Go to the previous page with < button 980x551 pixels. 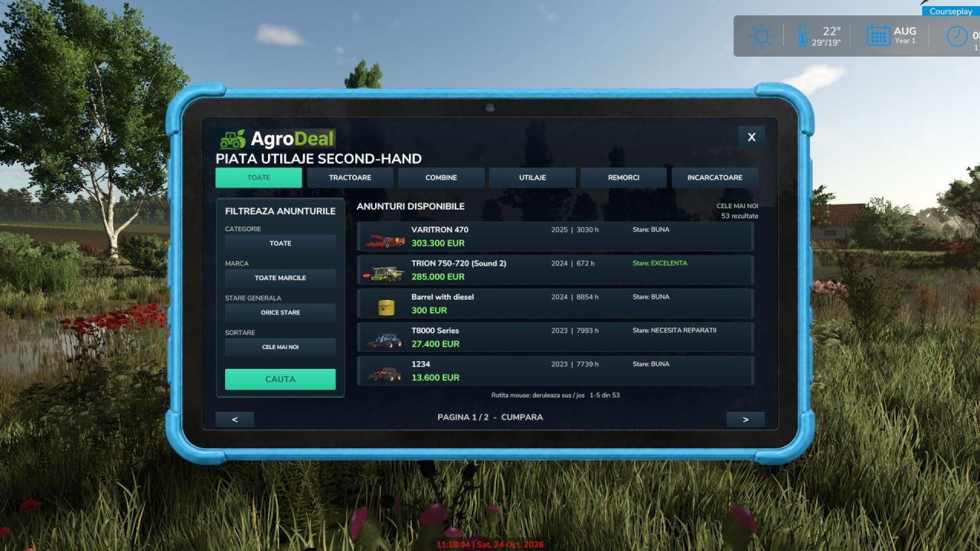pos(234,419)
